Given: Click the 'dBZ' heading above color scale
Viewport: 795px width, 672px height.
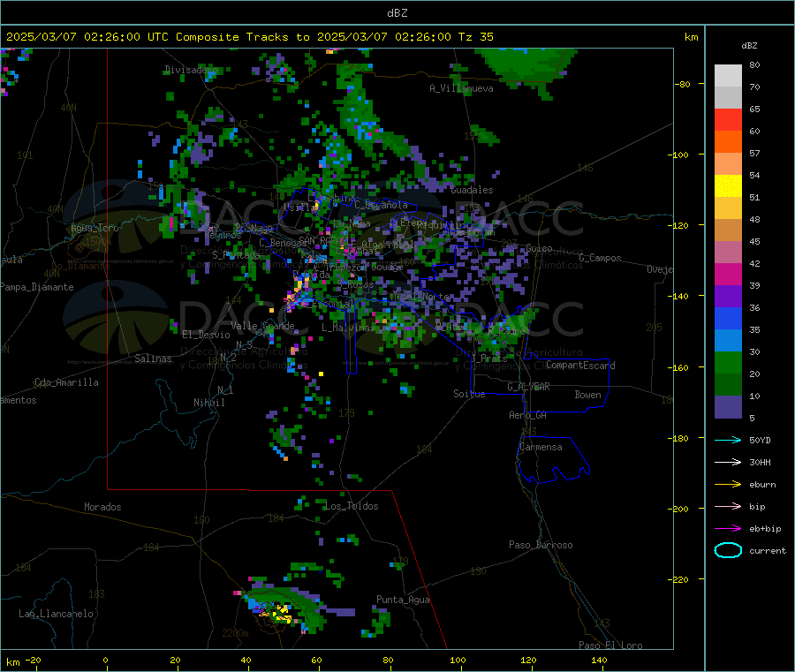Looking at the screenshot, I should pos(749,46).
